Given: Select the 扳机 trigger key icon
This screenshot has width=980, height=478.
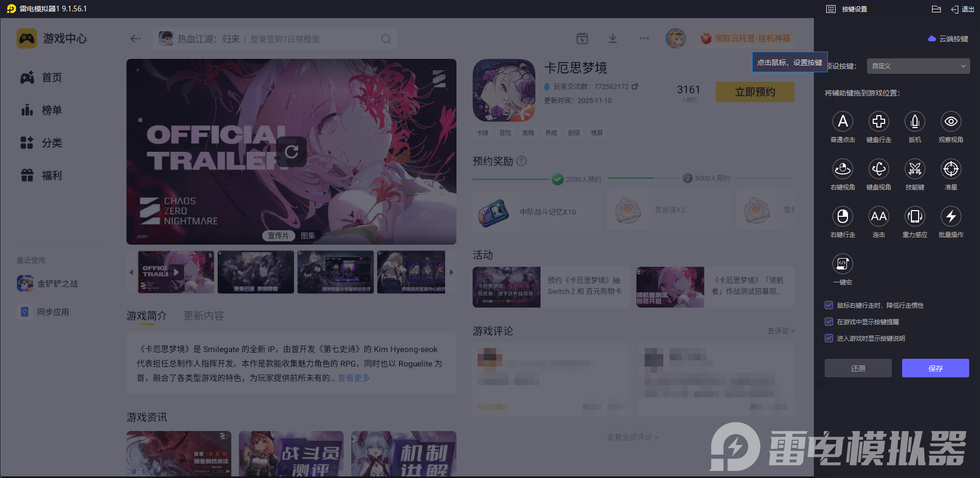Looking at the screenshot, I should pos(915,122).
